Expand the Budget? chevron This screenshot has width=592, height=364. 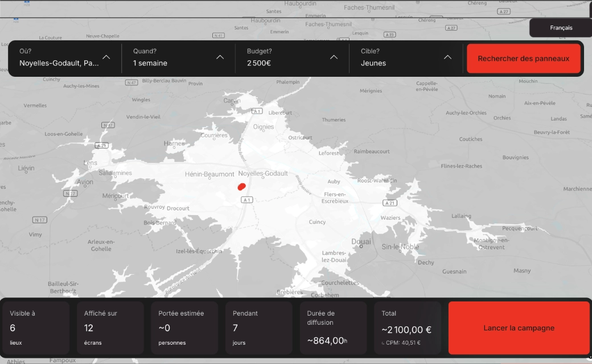[334, 57]
